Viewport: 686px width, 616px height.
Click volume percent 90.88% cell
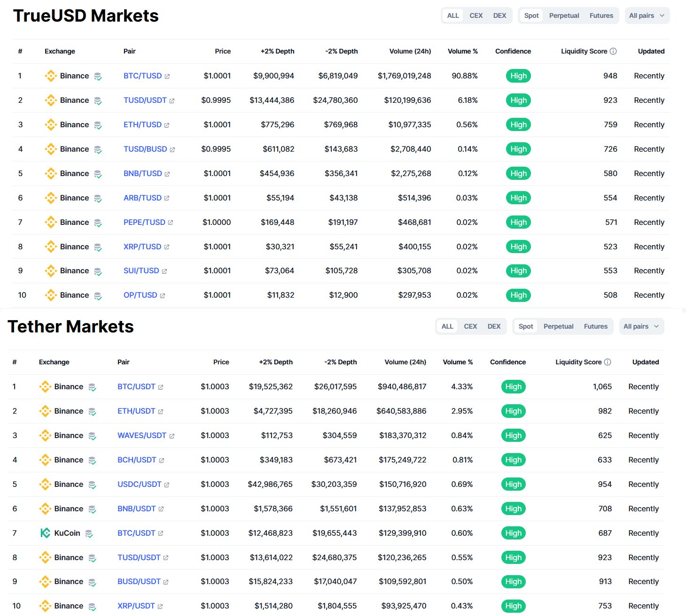[x=465, y=76]
